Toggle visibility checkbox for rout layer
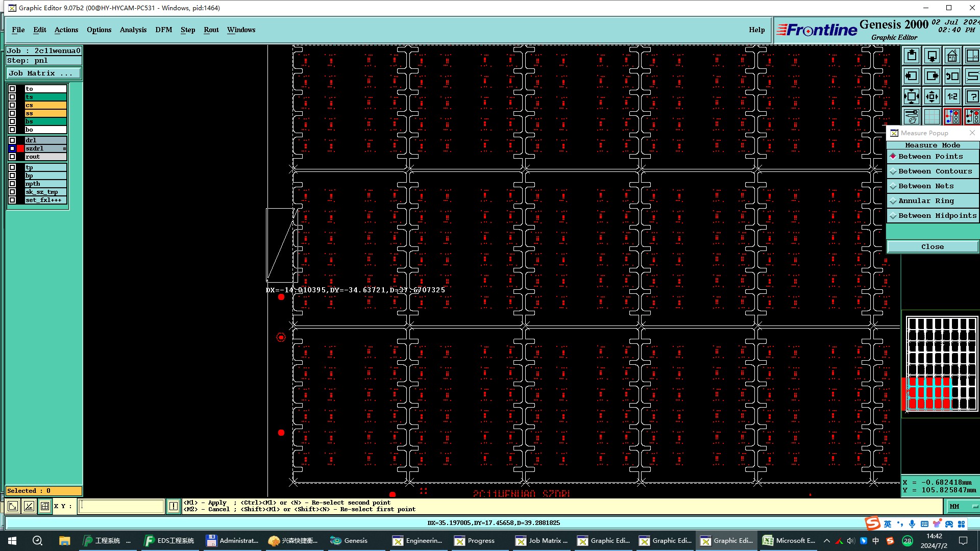 (12, 157)
